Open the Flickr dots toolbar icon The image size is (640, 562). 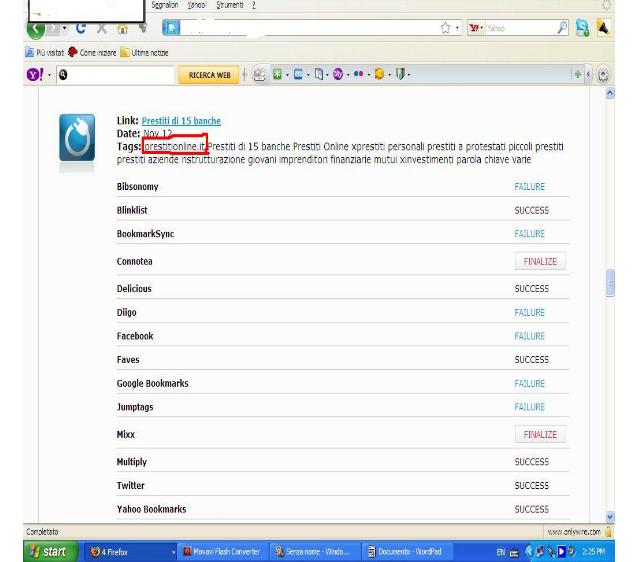coord(358,74)
